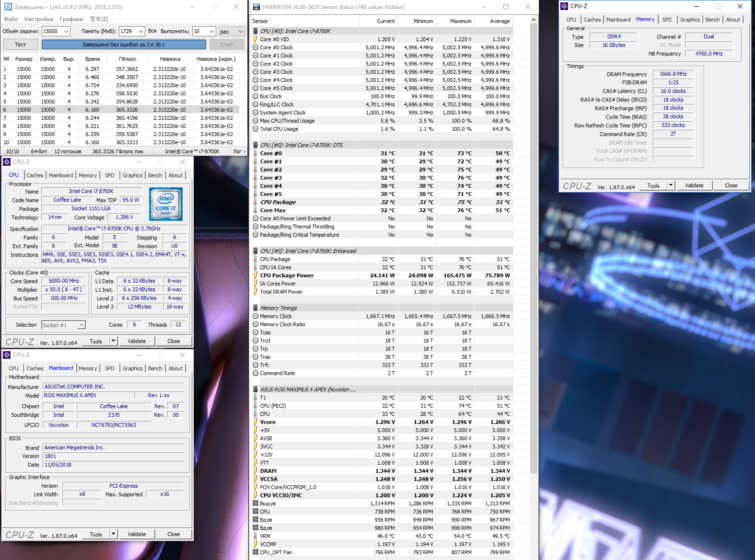The image size is (755, 560).
Task: Click the icon beside the Command Rate sensor row
Action: tap(256, 373)
